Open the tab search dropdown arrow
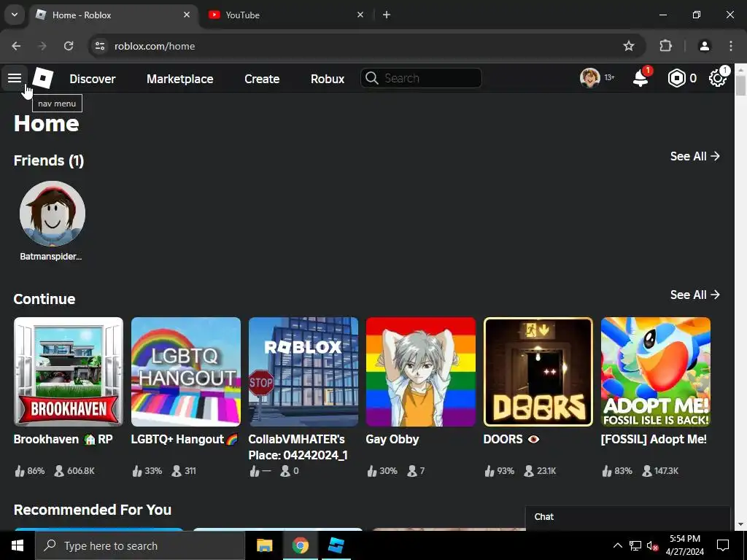Screen dimensions: 747x560 click(x=15, y=15)
